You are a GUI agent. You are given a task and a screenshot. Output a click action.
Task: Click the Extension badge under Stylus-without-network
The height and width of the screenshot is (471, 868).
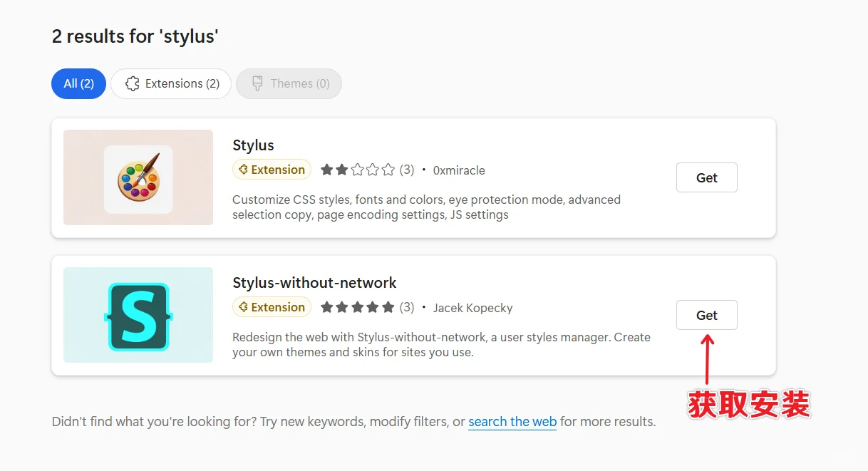coord(272,307)
